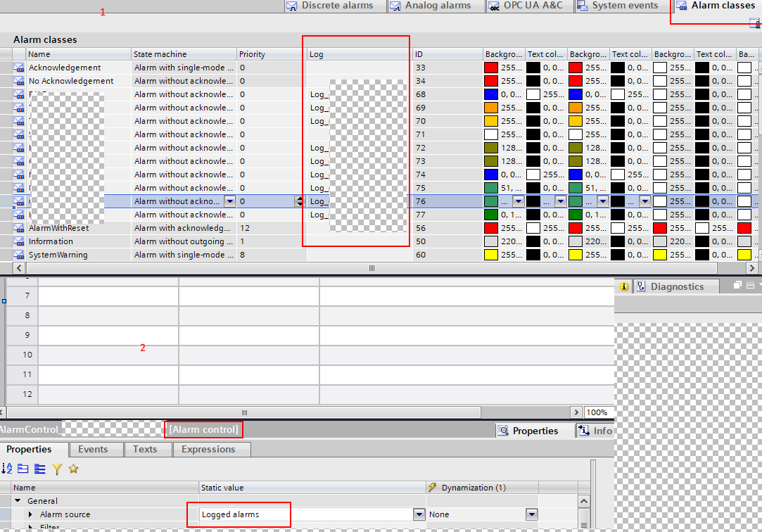Click the AlarmWithReset name cell

click(x=78, y=228)
